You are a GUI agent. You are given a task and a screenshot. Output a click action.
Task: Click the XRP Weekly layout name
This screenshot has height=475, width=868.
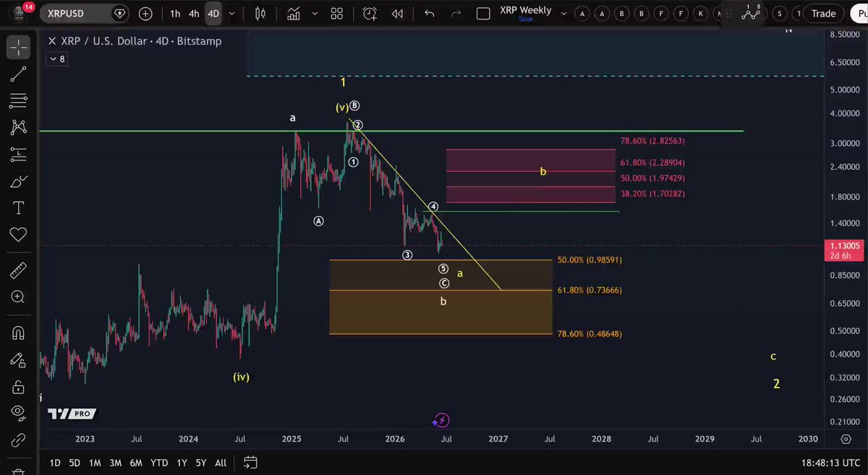pos(526,10)
